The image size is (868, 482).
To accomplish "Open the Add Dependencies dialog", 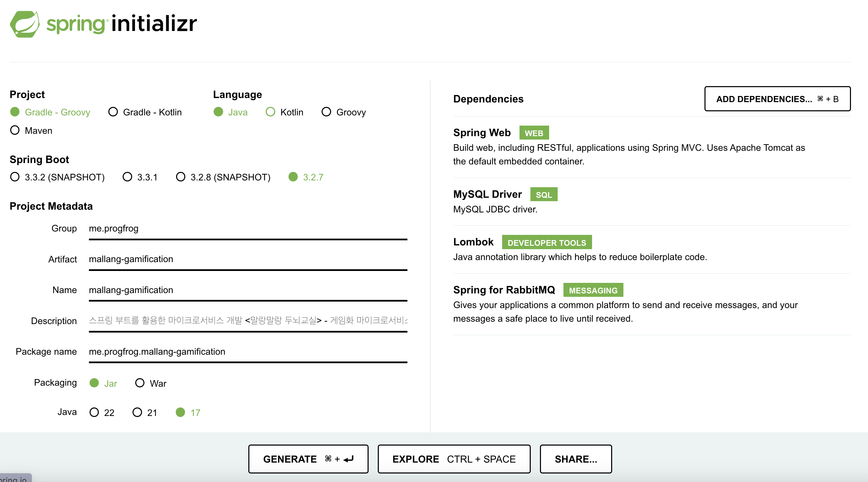I will point(777,99).
